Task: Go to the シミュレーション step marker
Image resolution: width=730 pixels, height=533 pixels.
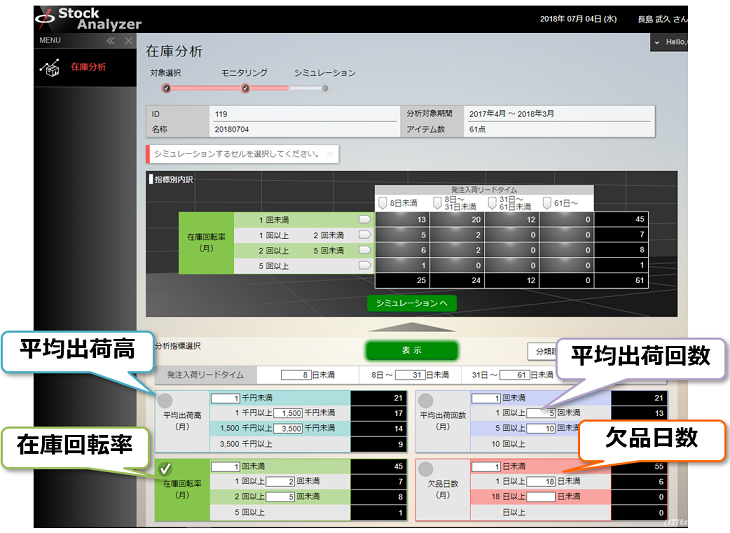Action: click(x=324, y=88)
